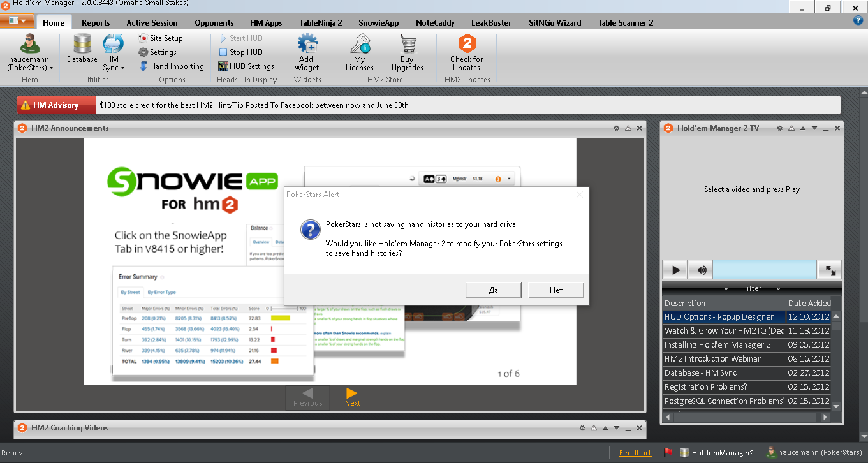Select 'HUD Options - Popup Designer' video row

coord(746,317)
